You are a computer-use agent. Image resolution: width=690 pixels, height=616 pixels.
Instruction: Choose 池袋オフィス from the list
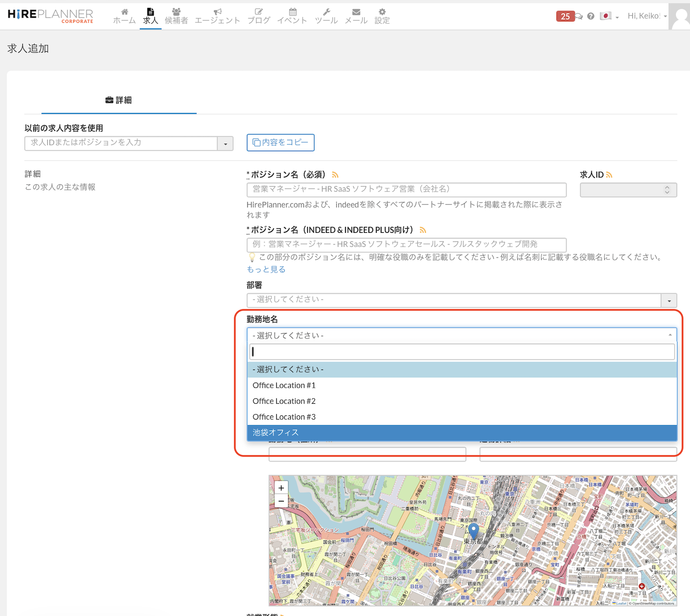[275, 433]
